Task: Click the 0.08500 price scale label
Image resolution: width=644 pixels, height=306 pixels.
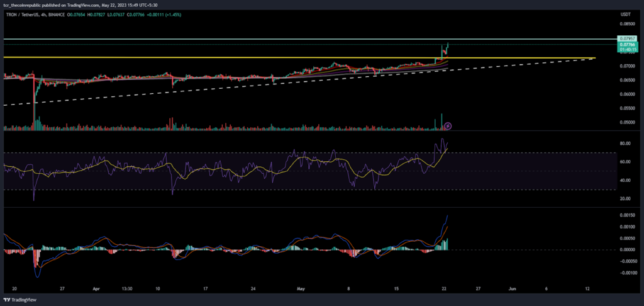Action: pyautogui.click(x=626, y=24)
